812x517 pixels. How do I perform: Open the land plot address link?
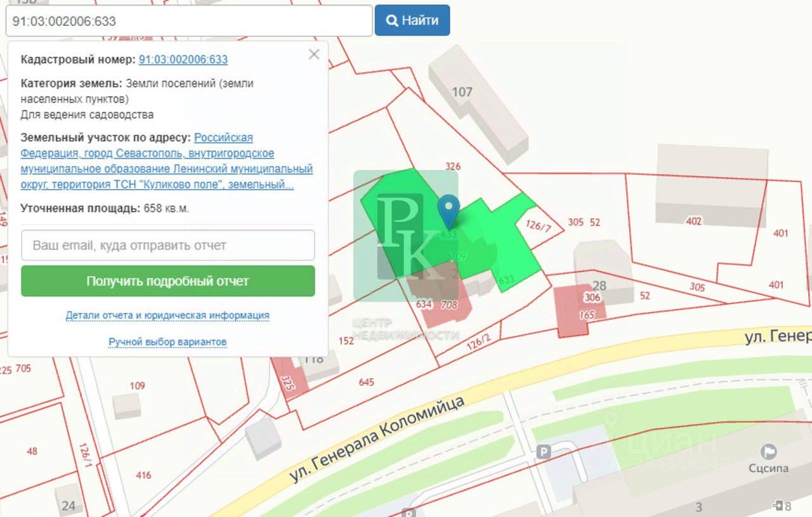click(166, 161)
